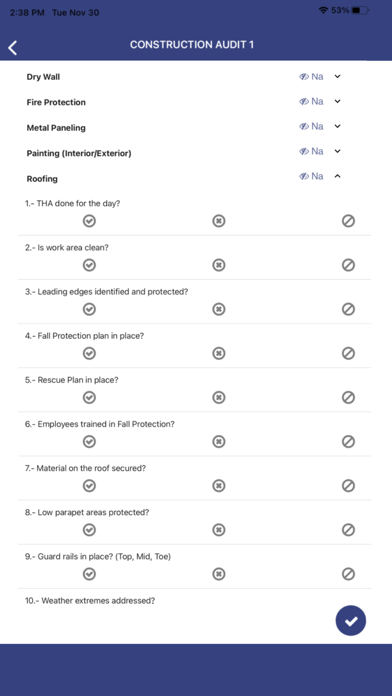392x696 pixels.
Task: Mark 'Rescue Plan in place?' as passed
Action: (90, 397)
